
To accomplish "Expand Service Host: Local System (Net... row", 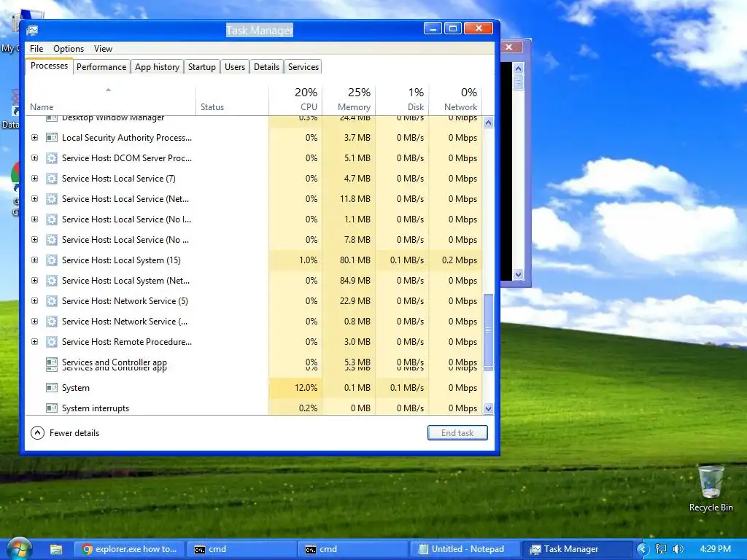I will point(35,281).
